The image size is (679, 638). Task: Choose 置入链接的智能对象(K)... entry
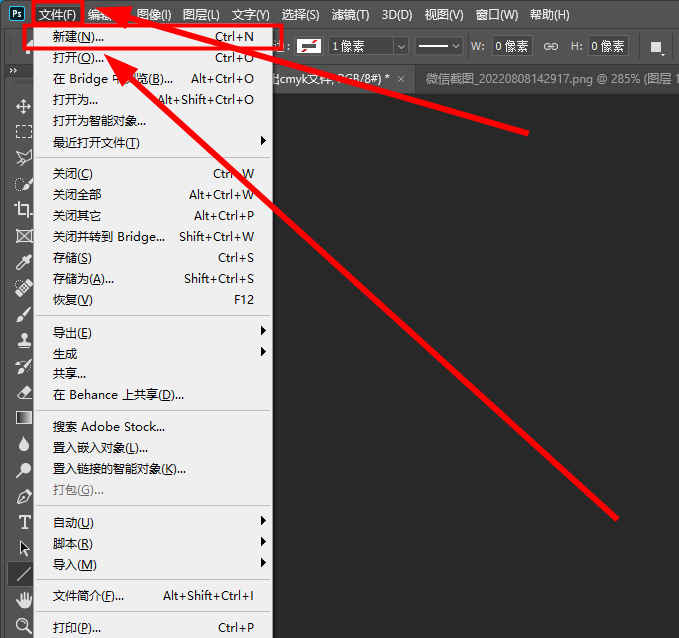pyautogui.click(x=152, y=469)
